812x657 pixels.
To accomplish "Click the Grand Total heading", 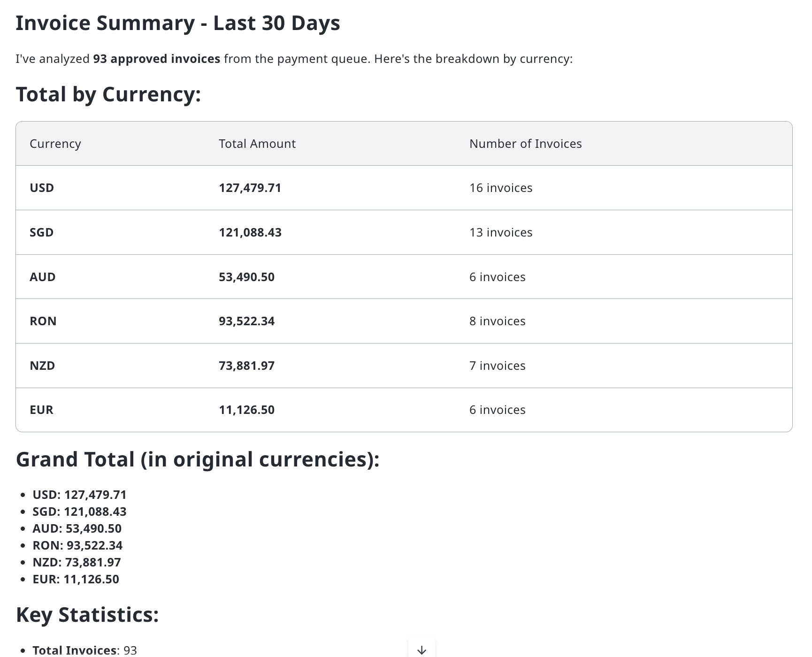I will tap(198, 459).
